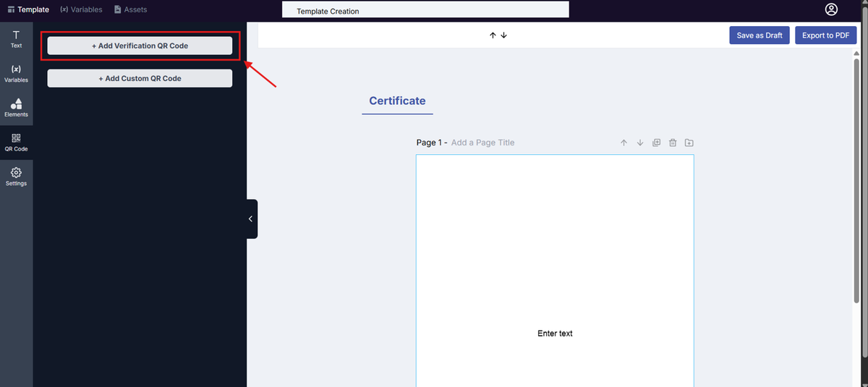The width and height of the screenshot is (868, 387).
Task: Switch to the Variables top tab
Action: pyautogui.click(x=81, y=9)
